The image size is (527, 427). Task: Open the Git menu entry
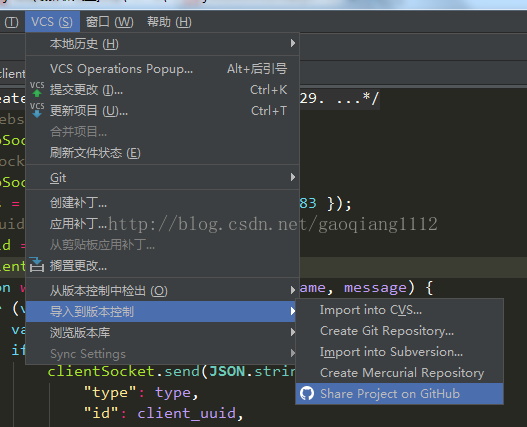coord(162,177)
